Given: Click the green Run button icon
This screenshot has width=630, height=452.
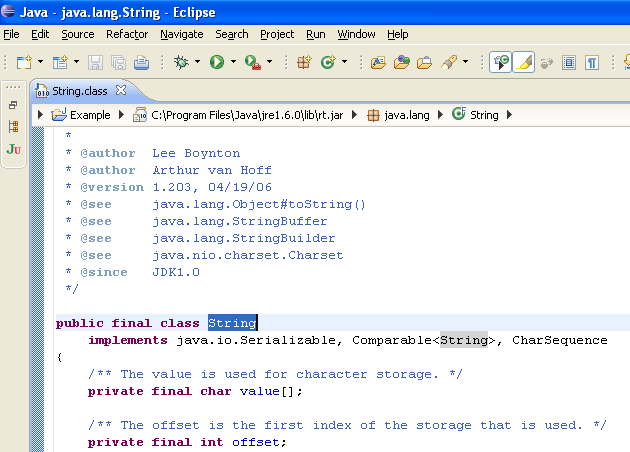Looking at the screenshot, I should pos(216,62).
